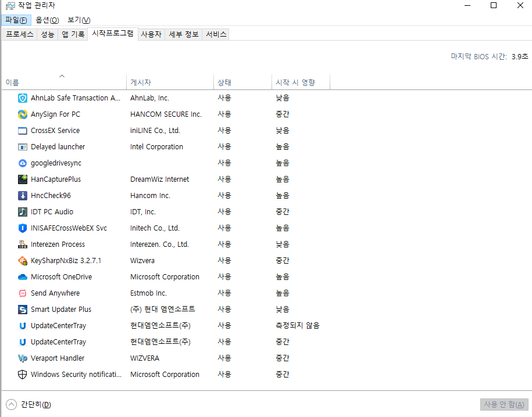Click the Windows Security notification shield icon

tap(23, 375)
